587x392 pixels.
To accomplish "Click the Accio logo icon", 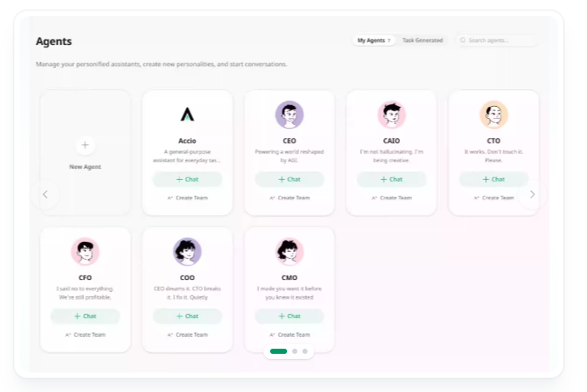I will 187,115.
